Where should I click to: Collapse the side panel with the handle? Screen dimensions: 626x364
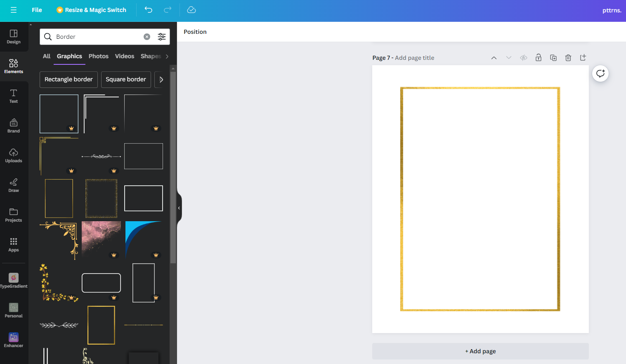[x=179, y=208]
